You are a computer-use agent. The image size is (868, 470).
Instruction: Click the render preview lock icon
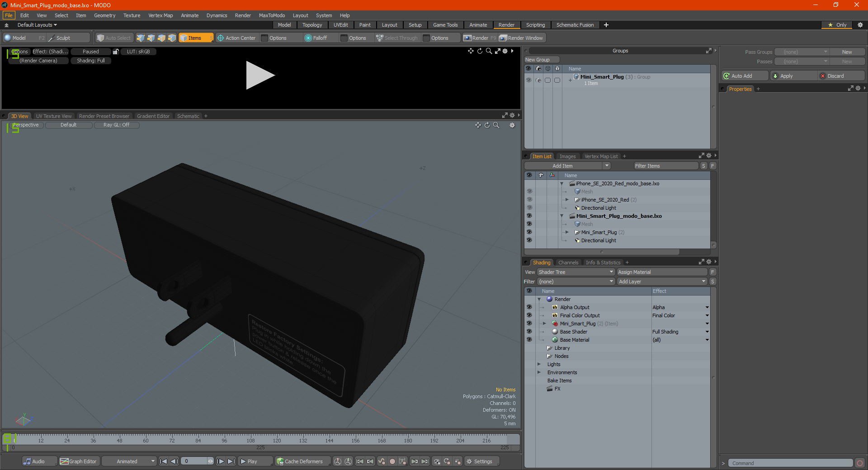[x=116, y=52]
